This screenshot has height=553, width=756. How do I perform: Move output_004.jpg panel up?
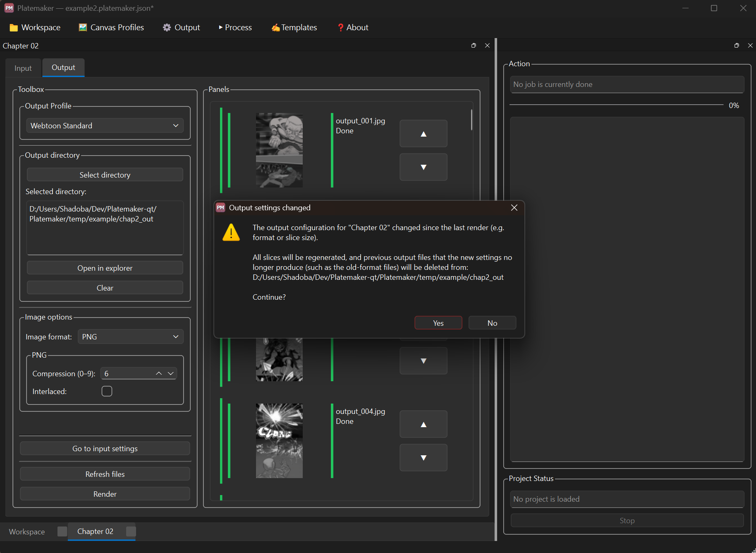click(423, 424)
